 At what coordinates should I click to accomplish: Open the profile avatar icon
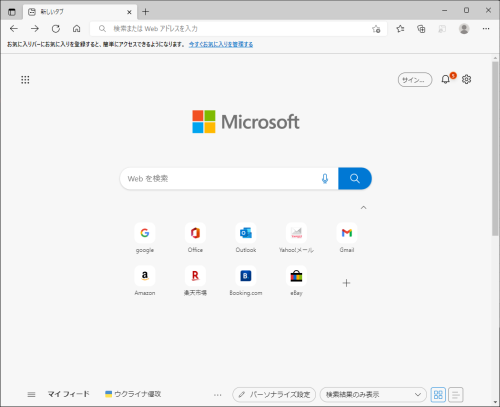pos(464,29)
